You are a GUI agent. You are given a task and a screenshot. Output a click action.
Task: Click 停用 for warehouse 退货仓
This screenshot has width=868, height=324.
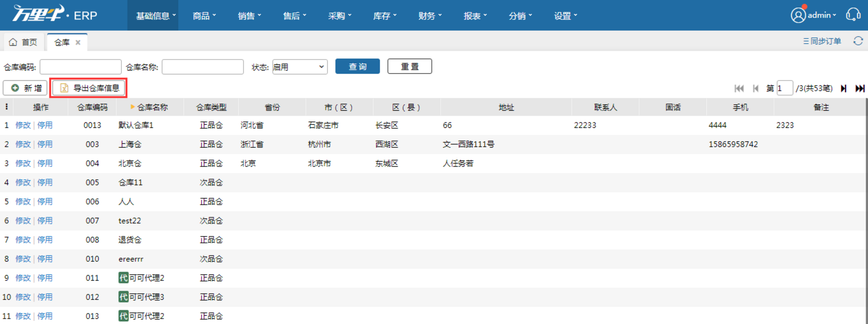click(x=45, y=240)
